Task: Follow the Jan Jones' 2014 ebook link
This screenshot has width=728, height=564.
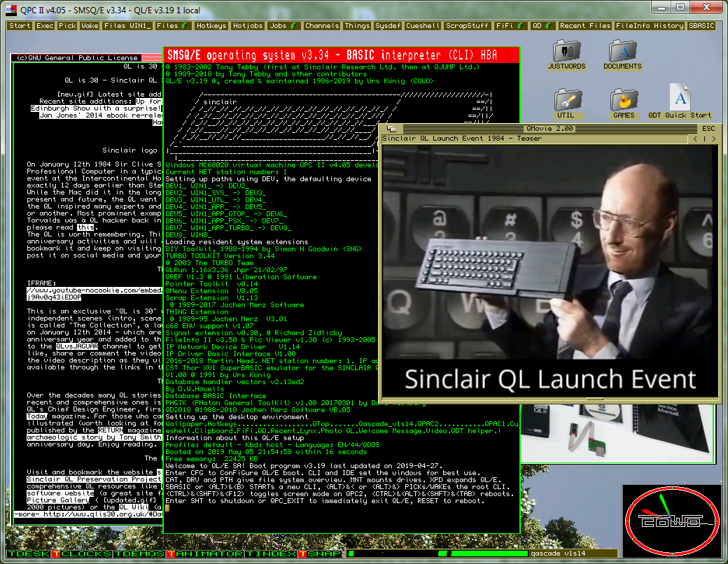Action: (101, 115)
